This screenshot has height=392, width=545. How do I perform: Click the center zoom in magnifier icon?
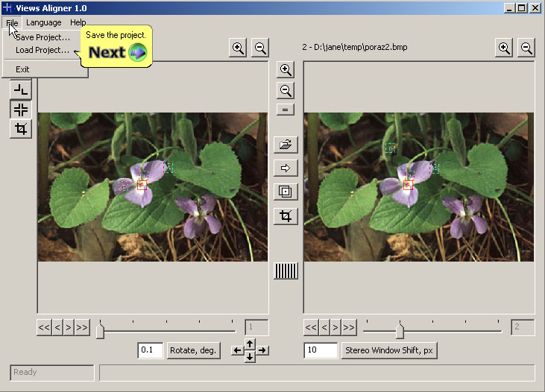pos(285,70)
